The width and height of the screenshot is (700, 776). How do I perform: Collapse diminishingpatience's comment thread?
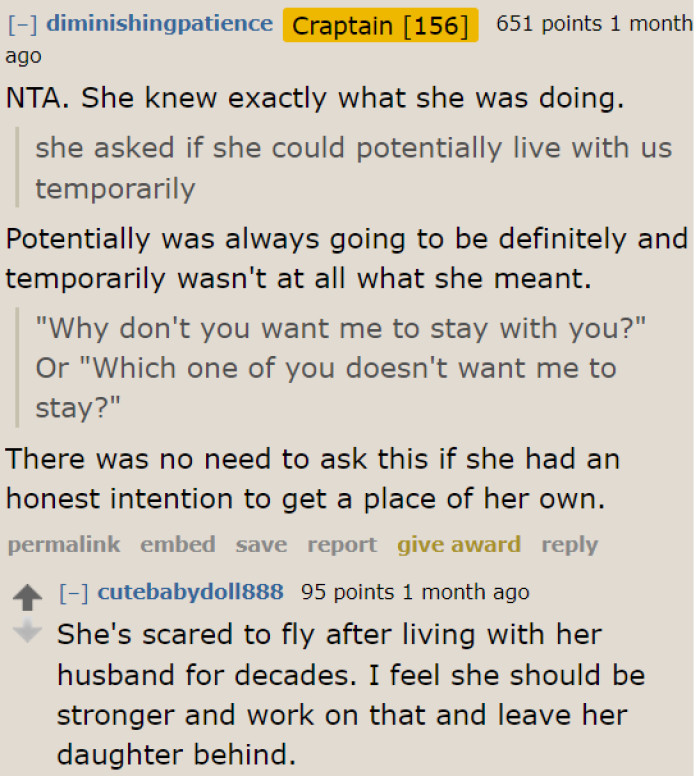pos(22,24)
